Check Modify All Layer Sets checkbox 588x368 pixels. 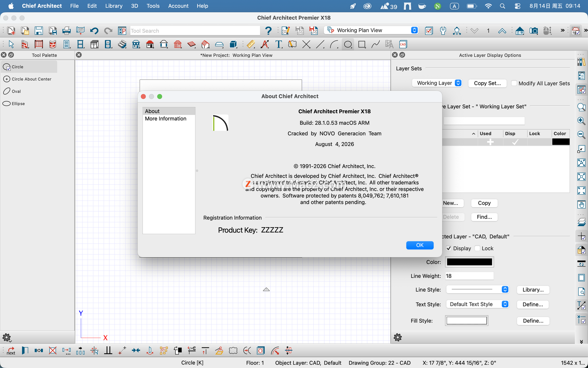click(514, 83)
